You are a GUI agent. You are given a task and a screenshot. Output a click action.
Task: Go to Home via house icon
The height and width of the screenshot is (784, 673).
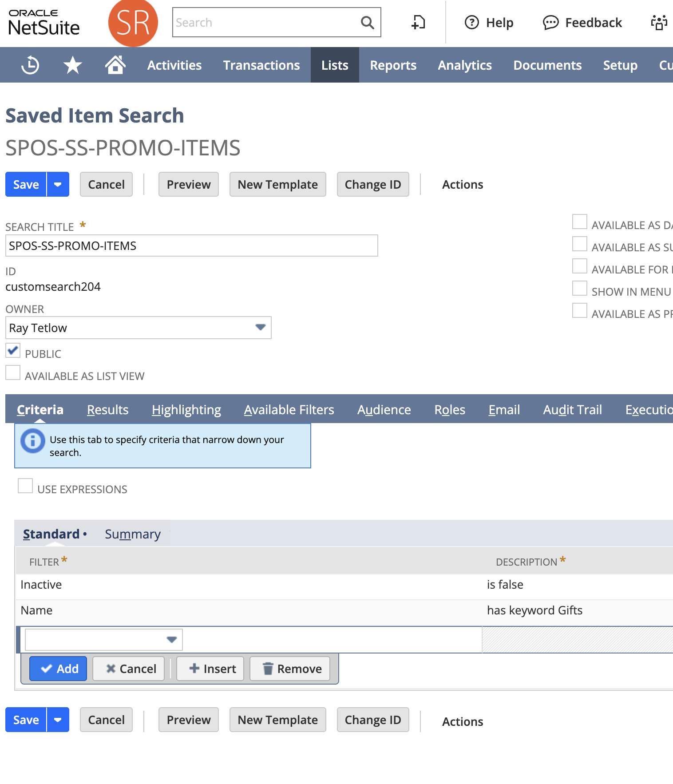tap(115, 65)
